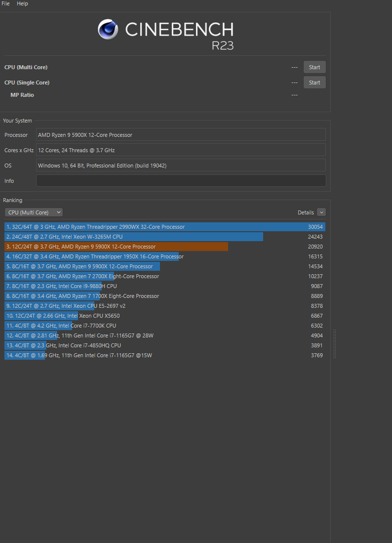Start the CPU (Single Core) benchmark
This screenshot has height=543, width=392.
(x=314, y=83)
